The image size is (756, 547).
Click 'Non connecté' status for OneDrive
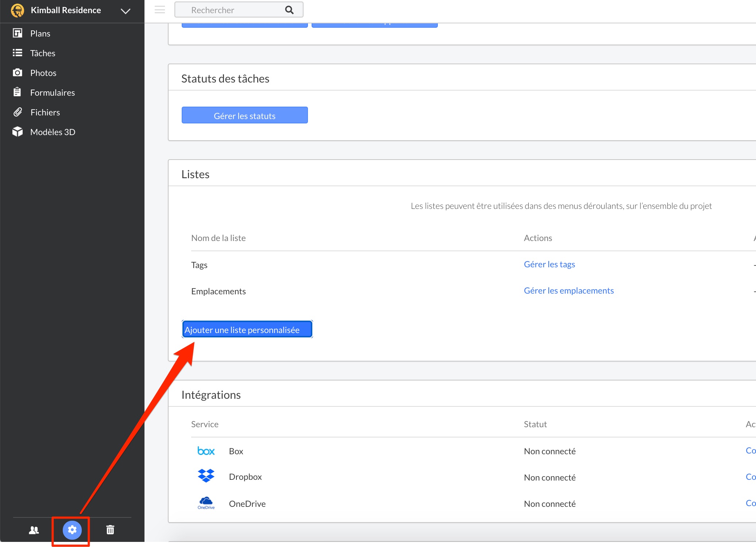coord(549,504)
